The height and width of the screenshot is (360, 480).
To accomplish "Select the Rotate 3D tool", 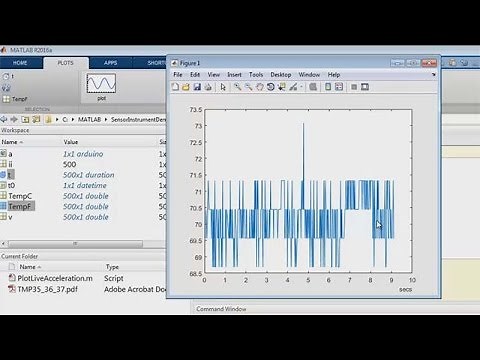I will pos(271,87).
